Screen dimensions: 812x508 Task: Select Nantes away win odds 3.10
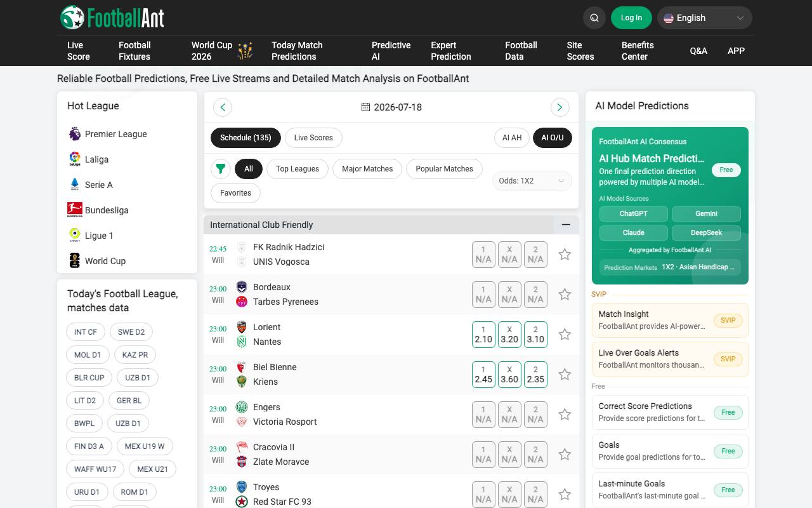tap(535, 335)
